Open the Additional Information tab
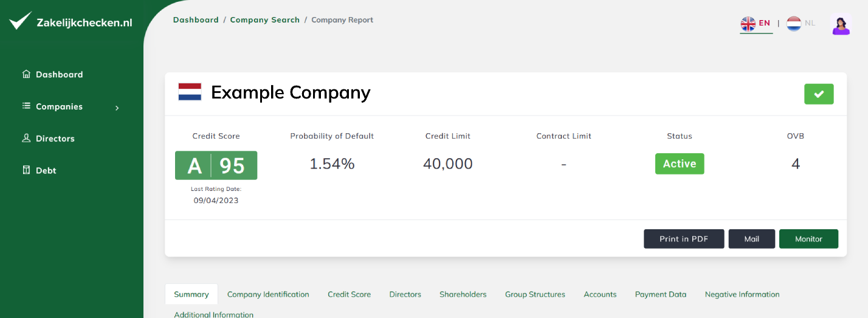This screenshot has height=318, width=868. point(213,314)
